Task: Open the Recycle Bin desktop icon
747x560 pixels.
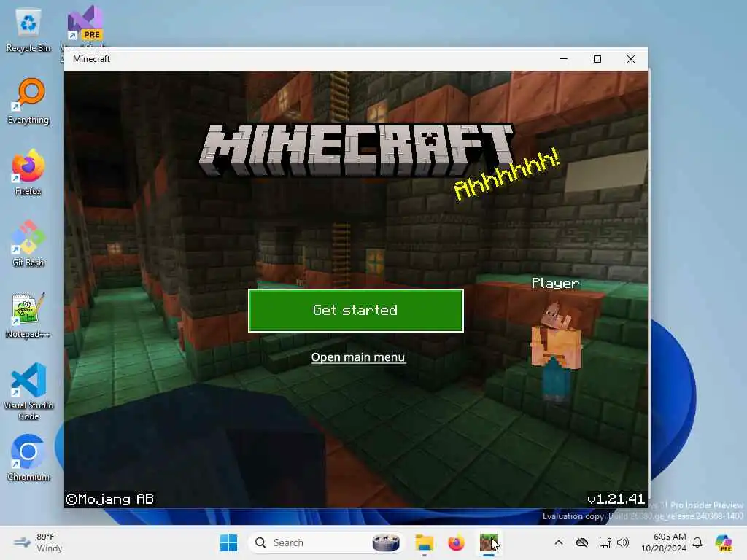Action: 28,31
